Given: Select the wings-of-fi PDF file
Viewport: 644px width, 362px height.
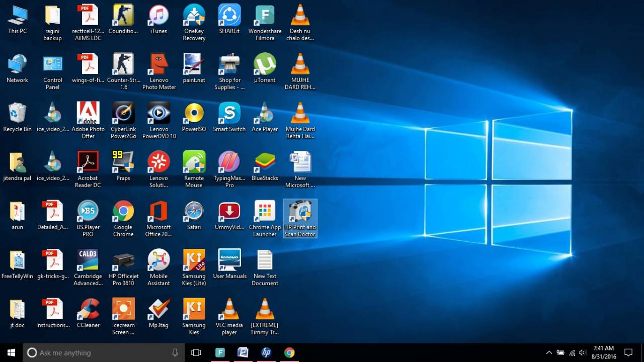Looking at the screenshot, I should (88, 69).
